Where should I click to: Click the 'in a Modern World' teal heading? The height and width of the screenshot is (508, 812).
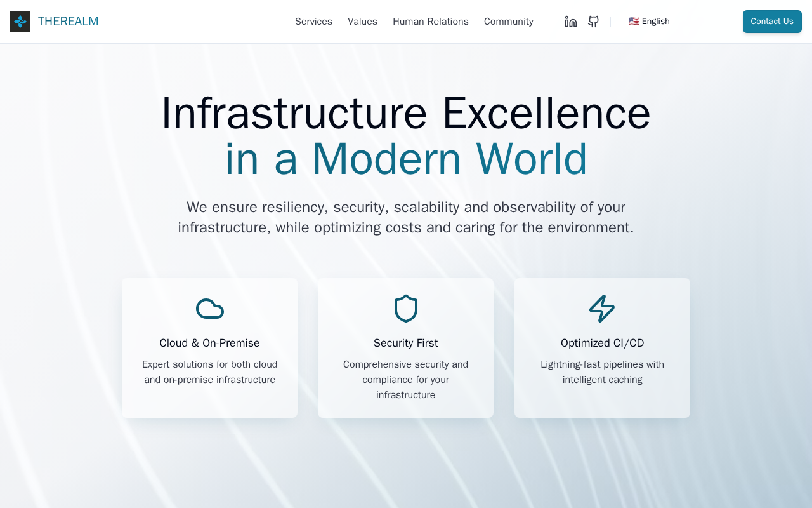tap(406, 159)
